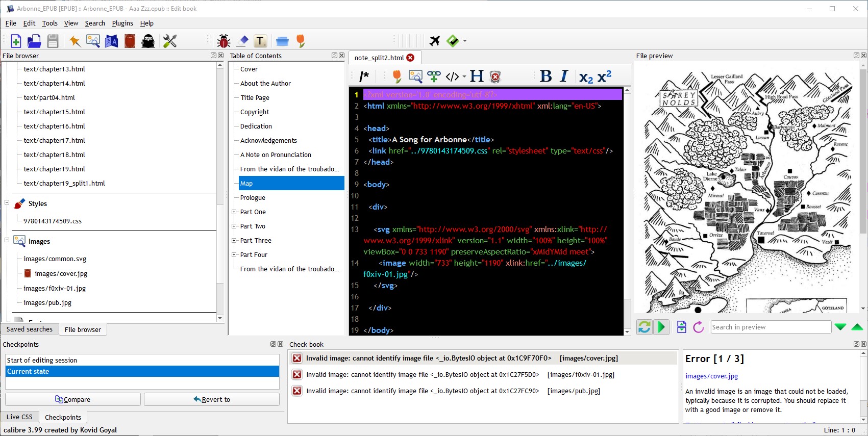Click the purple reload preview icon
The height and width of the screenshot is (436, 868).
pyautogui.click(x=699, y=327)
